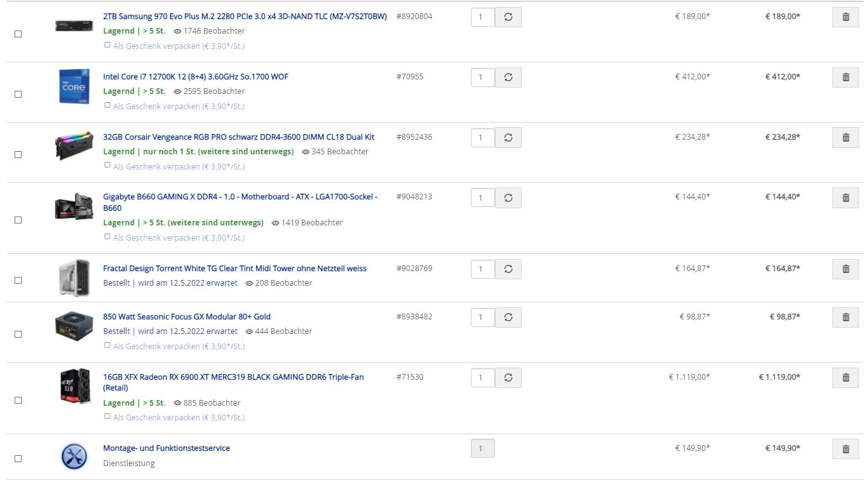Screen dimensions: 868x480
Task: Enable gift wrapping for Samsung 970 Evo Plus
Action: click(107, 46)
